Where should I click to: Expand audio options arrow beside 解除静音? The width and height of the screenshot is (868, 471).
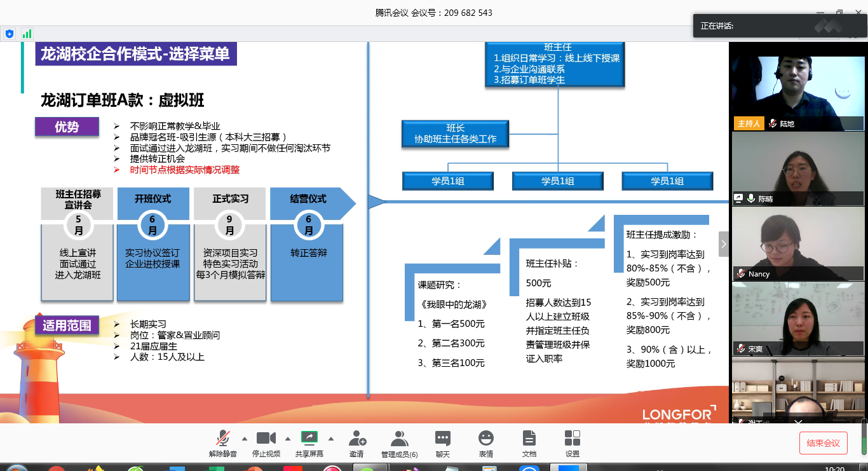(245, 439)
